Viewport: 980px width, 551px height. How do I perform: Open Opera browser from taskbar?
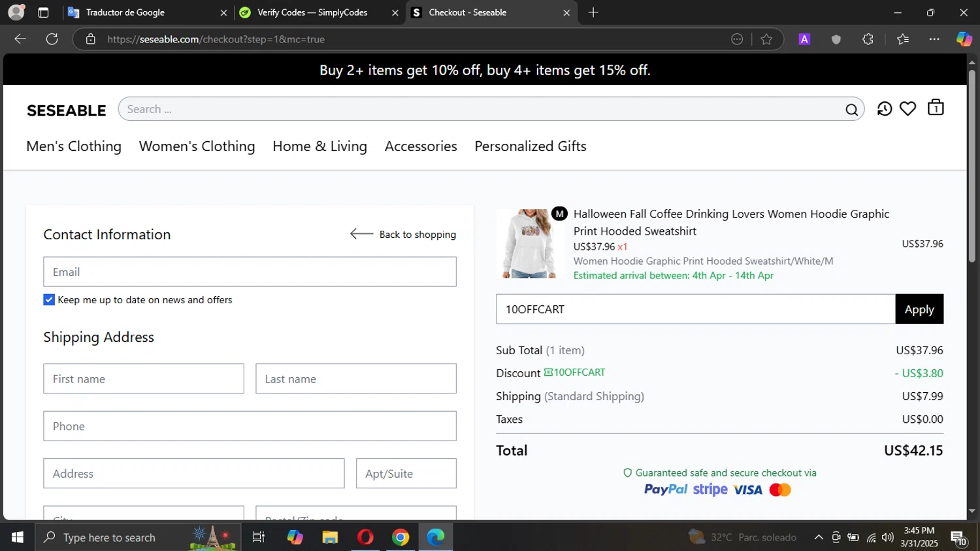coord(365,537)
